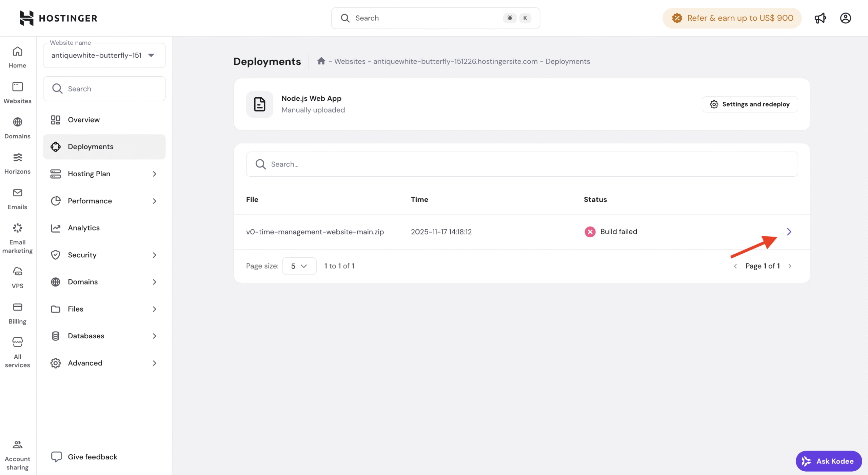This screenshot has width=868, height=475.
Task: Click Refer & earn promo link
Action: coord(732,18)
